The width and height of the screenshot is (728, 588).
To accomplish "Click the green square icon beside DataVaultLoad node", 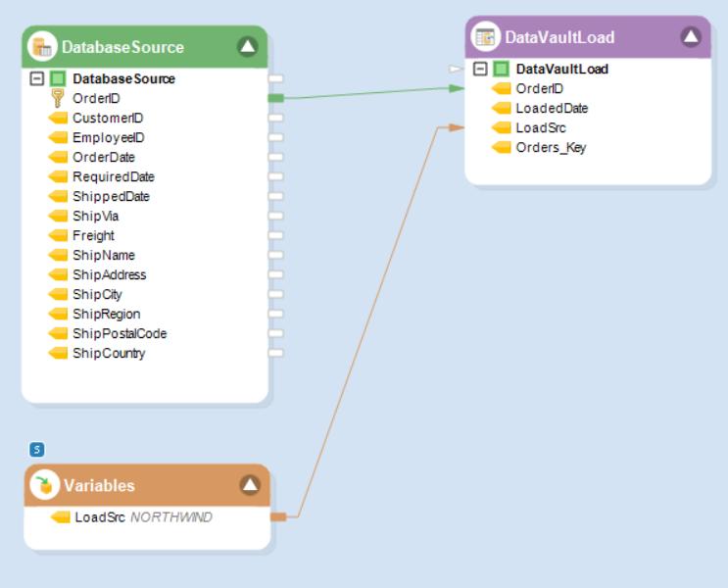I will pos(501,70).
